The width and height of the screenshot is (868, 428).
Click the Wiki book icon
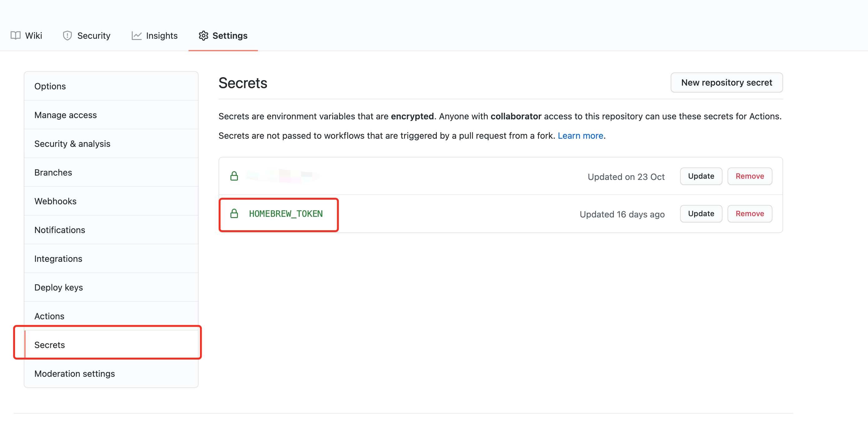[16, 35]
